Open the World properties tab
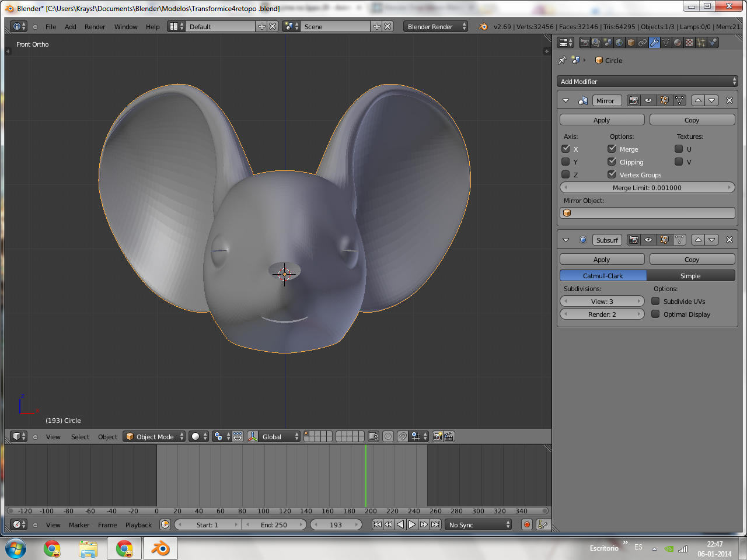 pos(619,43)
